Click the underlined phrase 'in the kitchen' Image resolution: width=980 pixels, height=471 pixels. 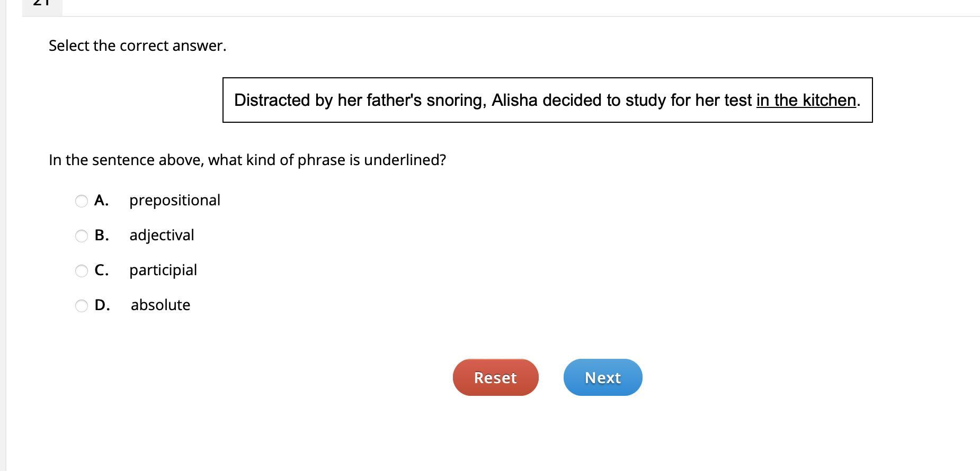(806, 101)
